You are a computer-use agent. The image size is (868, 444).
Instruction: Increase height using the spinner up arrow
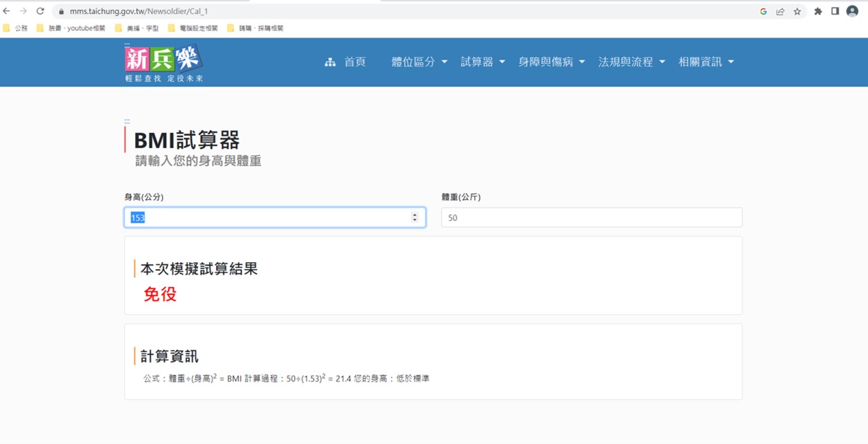[x=415, y=214]
